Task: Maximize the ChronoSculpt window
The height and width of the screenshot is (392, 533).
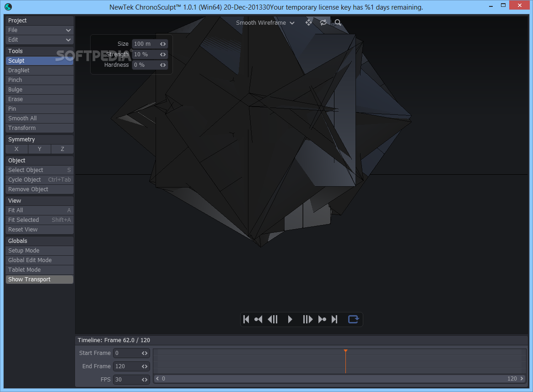Action: click(x=503, y=5)
